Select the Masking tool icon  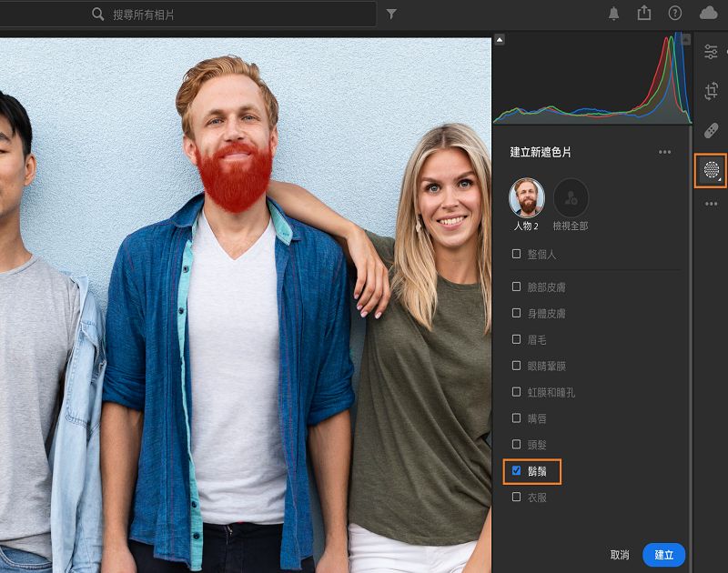click(711, 170)
